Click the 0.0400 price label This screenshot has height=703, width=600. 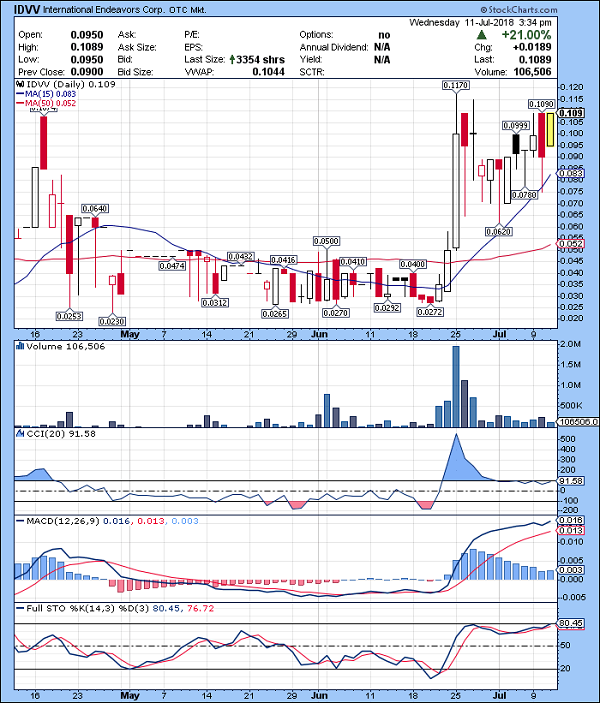click(412, 264)
